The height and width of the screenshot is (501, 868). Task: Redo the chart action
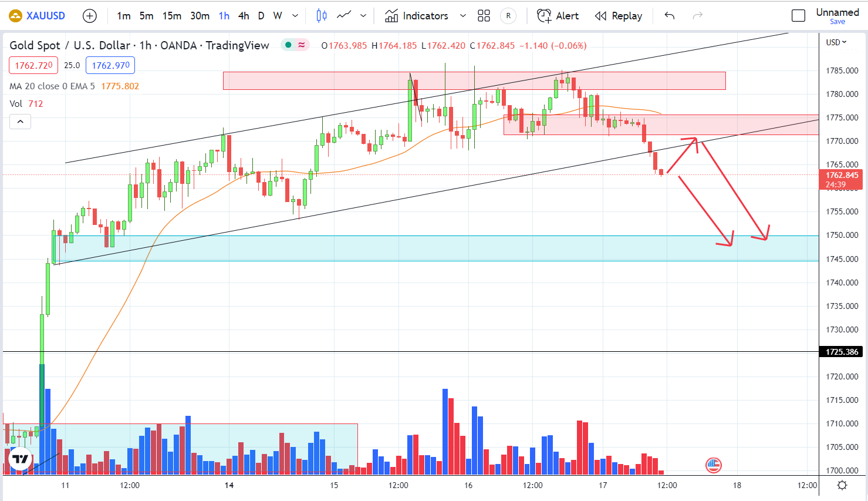698,16
